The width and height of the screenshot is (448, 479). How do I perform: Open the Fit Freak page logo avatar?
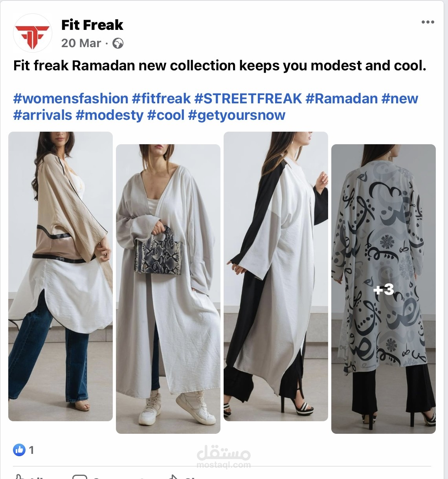(32, 33)
